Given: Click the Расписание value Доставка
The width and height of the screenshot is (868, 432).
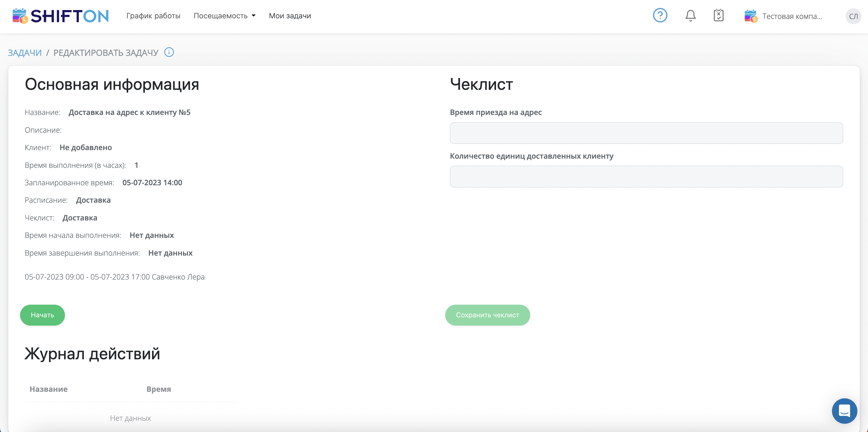Looking at the screenshot, I should [x=93, y=200].
